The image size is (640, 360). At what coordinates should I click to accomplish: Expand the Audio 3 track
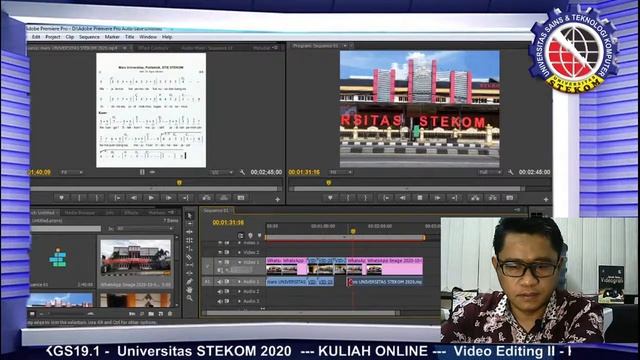240,301
